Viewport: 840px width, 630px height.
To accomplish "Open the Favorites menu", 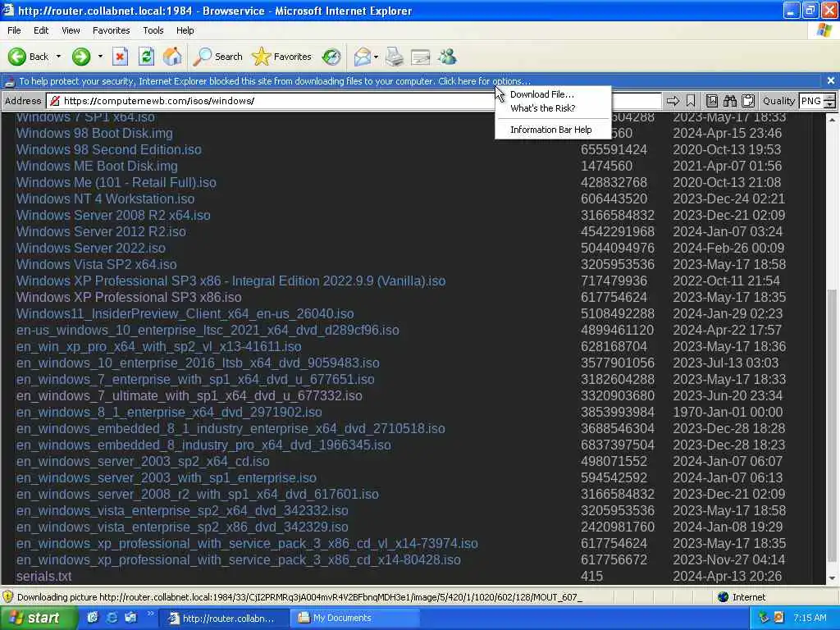I will coord(111,30).
